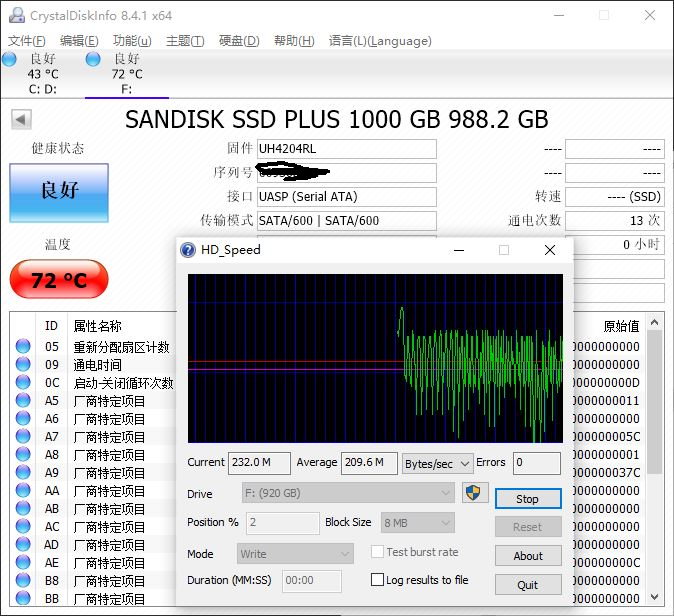This screenshot has width=674, height=616.
Task: Open the Mode Write dropdown
Action: pos(295,554)
